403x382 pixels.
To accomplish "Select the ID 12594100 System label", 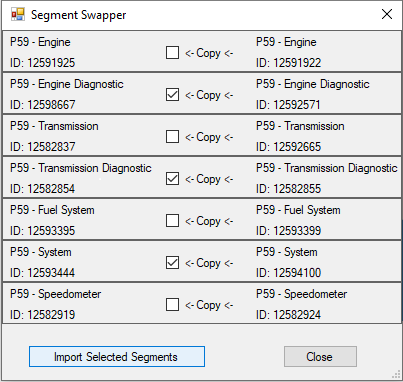I will (x=289, y=273).
